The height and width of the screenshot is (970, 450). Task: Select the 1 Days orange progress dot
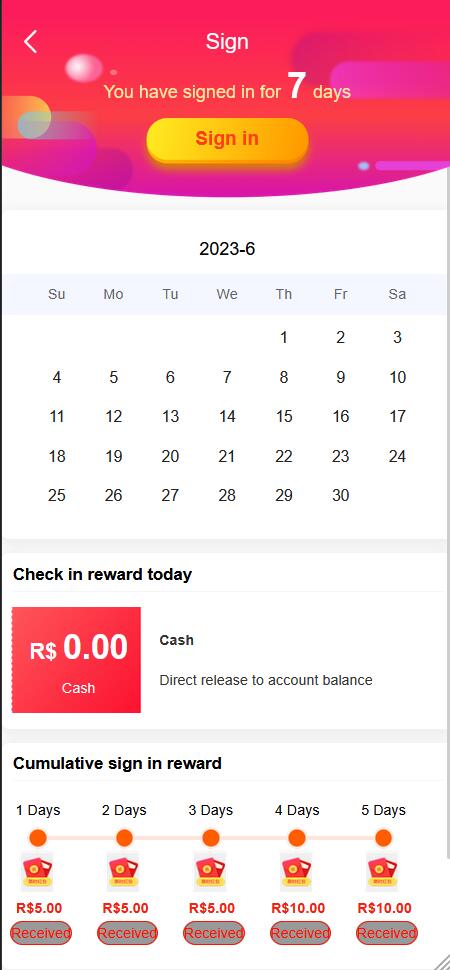pyautogui.click(x=38, y=838)
